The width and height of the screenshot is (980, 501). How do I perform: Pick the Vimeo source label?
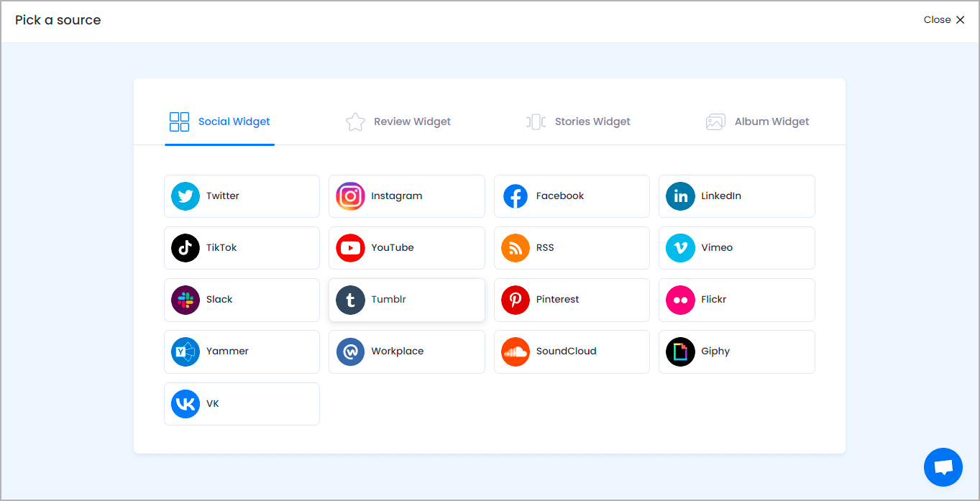[x=717, y=248]
